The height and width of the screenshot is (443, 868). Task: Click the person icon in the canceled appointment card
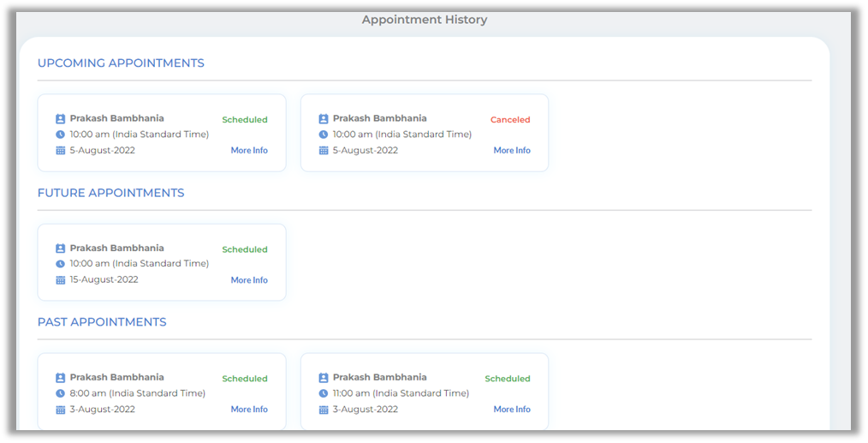(x=324, y=119)
